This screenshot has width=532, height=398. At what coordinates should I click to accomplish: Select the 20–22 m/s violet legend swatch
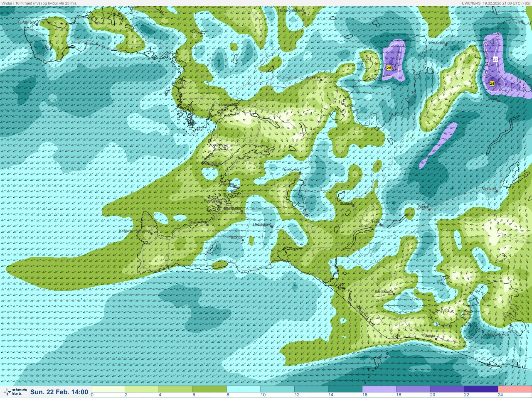[447, 389]
